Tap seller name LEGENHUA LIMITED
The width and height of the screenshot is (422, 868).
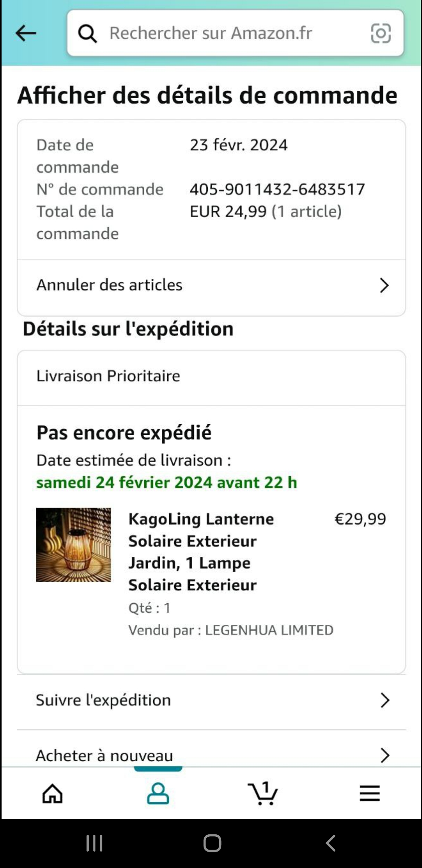click(269, 630)
